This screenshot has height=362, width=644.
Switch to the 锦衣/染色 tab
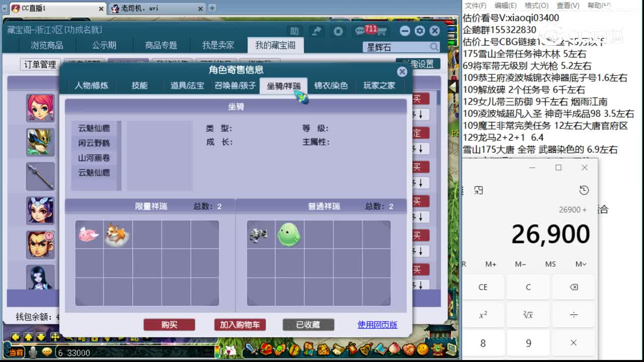[x=331, y=85]
